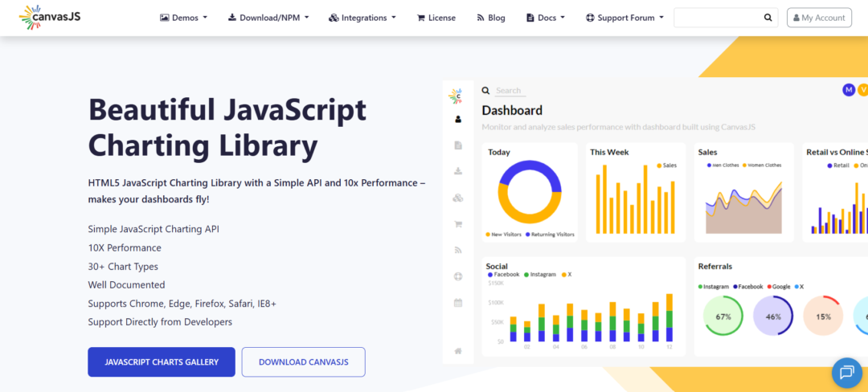Toggle Facebook legend in Social chart
This screenshot has height=392, width=868.
[504, 274]
